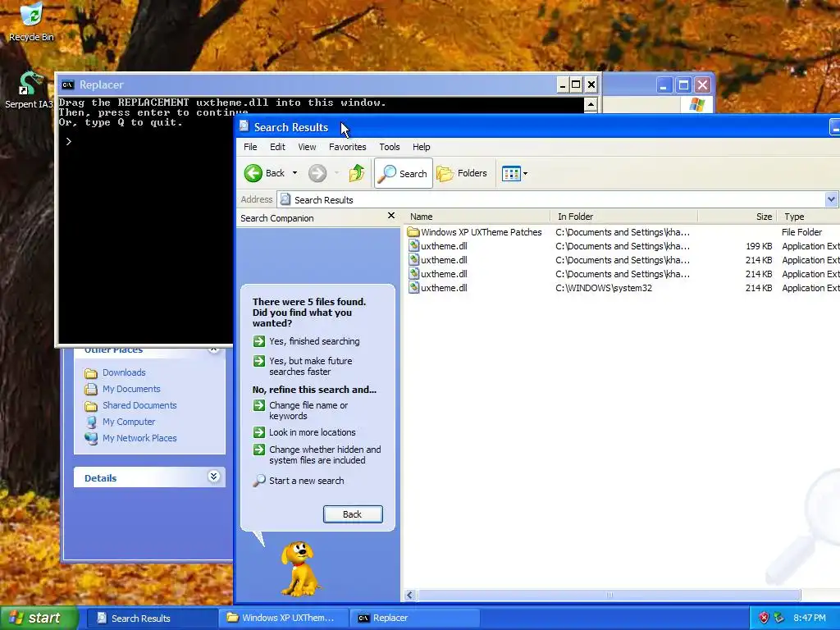Choose Yes, finished searching
This screenshot has height=630, width=840.
[314, 341]
